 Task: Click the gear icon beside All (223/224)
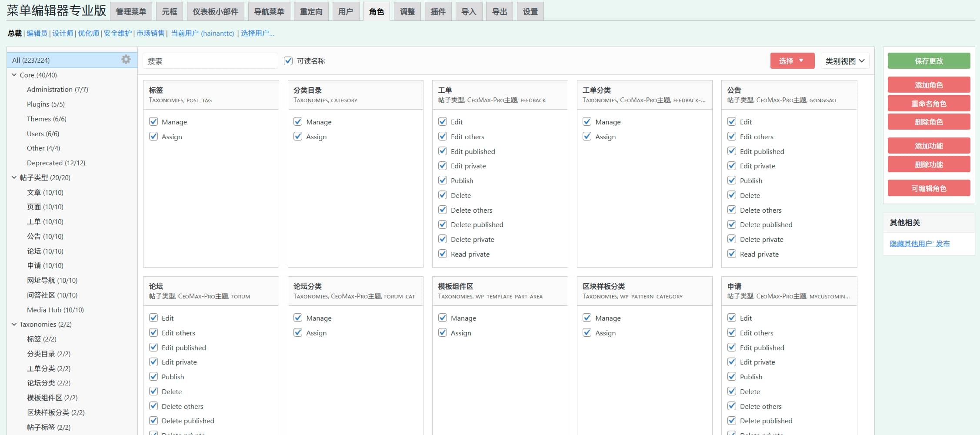(x=126, y=60)
